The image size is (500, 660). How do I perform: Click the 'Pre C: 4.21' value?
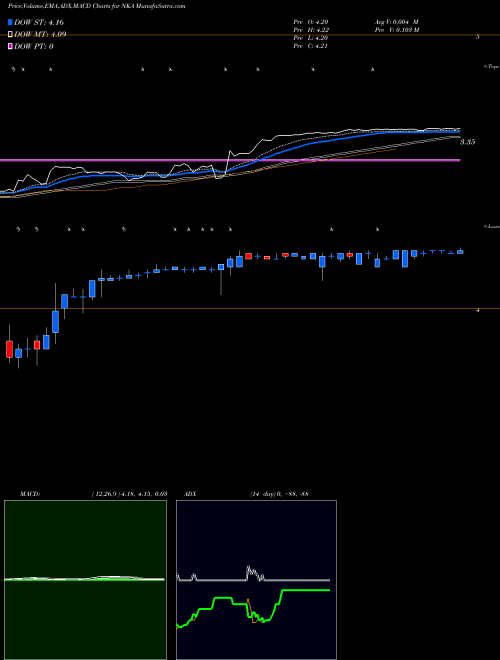(x=311, y=46)
